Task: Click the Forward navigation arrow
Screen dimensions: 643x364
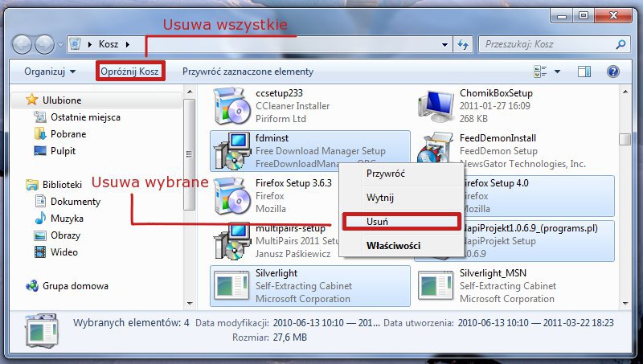Action: coord(44,45)
